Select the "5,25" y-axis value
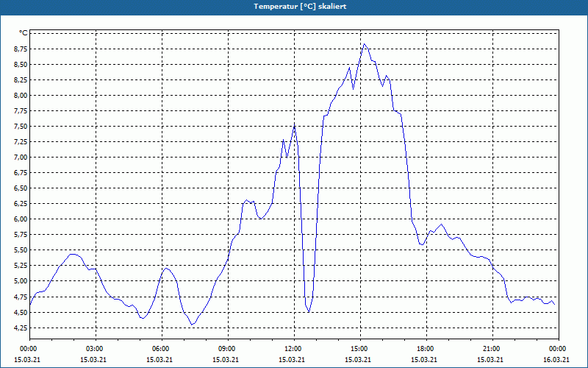This screenshot has width=588, height=368. click(x=21, y=265)
